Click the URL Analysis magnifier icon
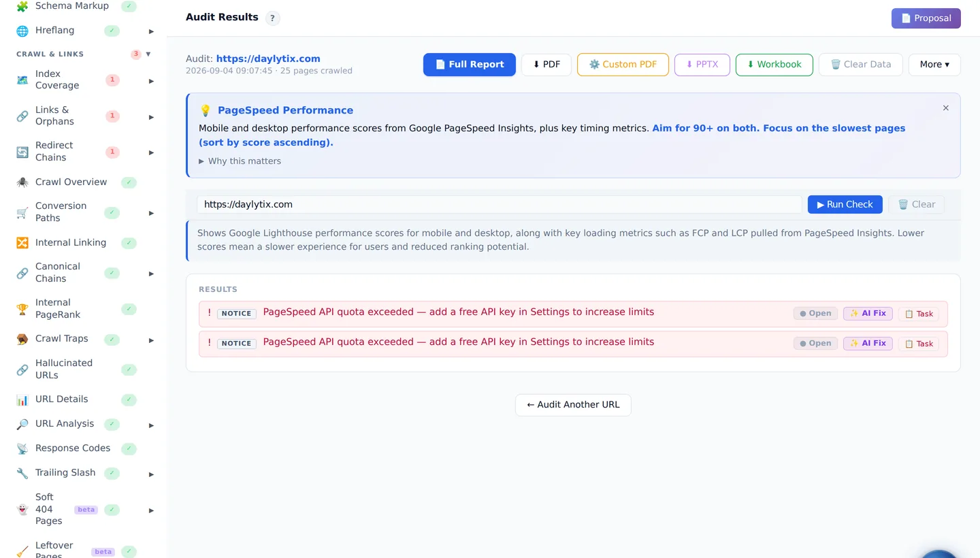 point(22,424)
